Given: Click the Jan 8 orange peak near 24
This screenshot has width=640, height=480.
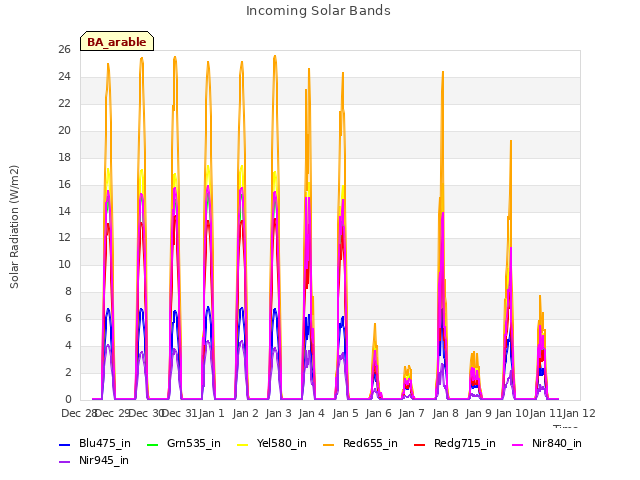Looking at the screenshot, I should click(443, 72).
